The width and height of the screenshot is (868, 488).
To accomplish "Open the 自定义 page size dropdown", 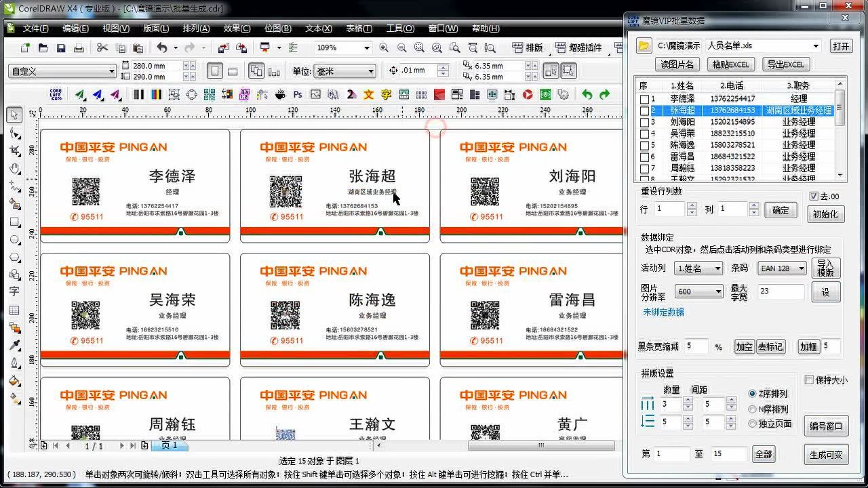I will point(112,71).
